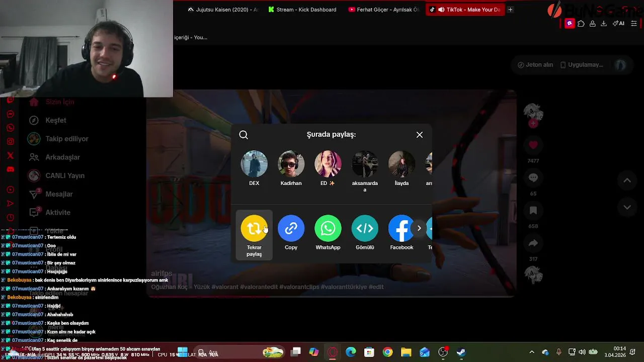
Task: Open WhatsApp in browser sidebar
Action: point(10,128)
